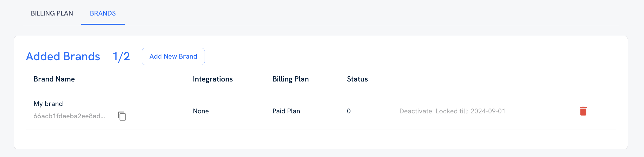Select the 1/2 brand counter

[121, 56]
